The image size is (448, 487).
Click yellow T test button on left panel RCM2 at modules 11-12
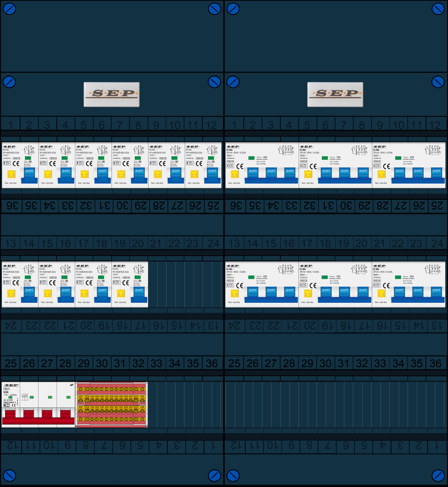tap(194, 174)
